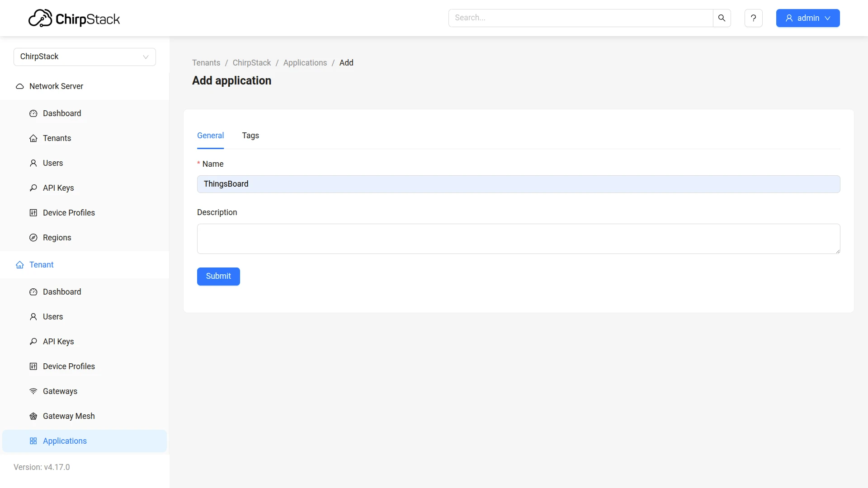Collapse the Tenant sidebar section
The height and width of the screenshot is (488, 868).
pyautogui.click(x=85, y=265)
